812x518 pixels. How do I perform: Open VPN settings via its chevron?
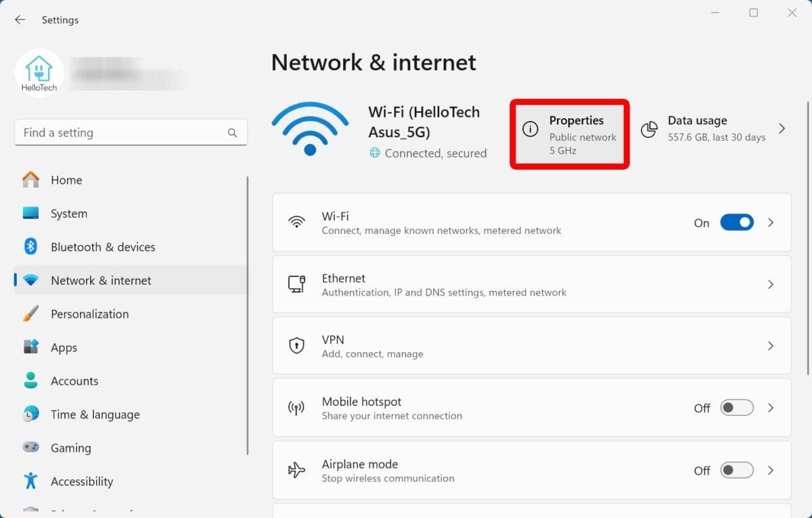click(771, 346)
